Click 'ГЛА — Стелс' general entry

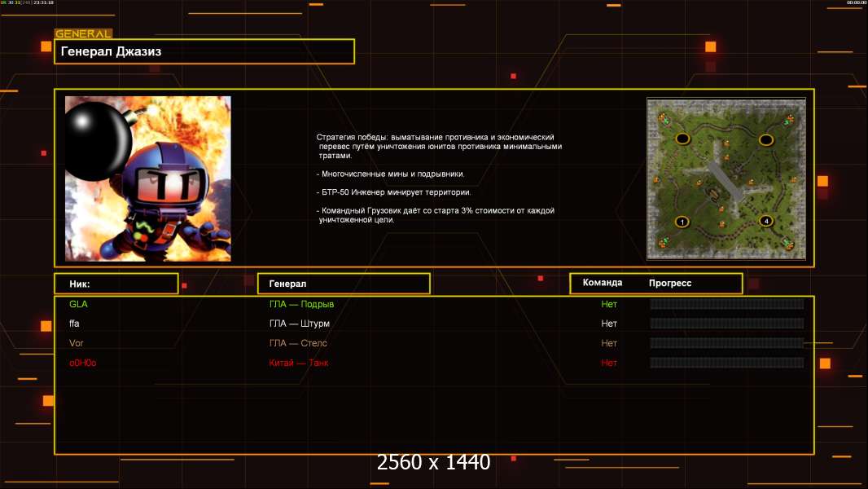298,343
